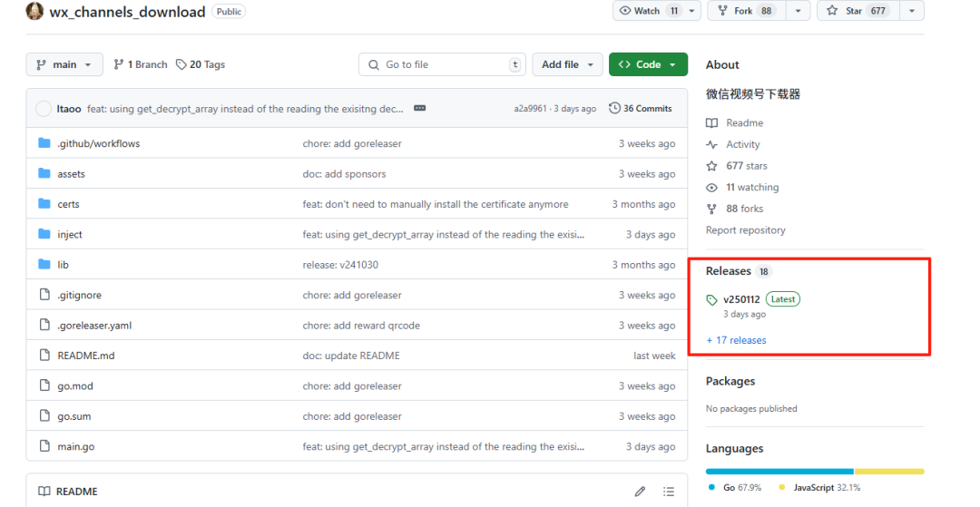View the 20 Tags page
980x507 pixels.
tap(201, 64)
